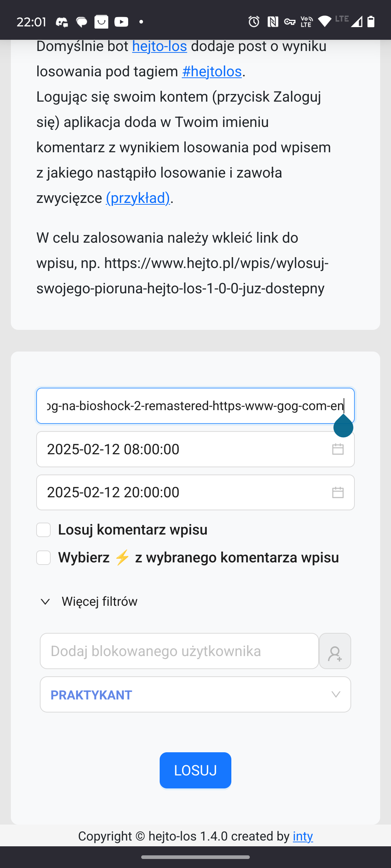
Task: Click the dropdown arrow next to PRAKTYKANT
Action: (x=336, y=694)
